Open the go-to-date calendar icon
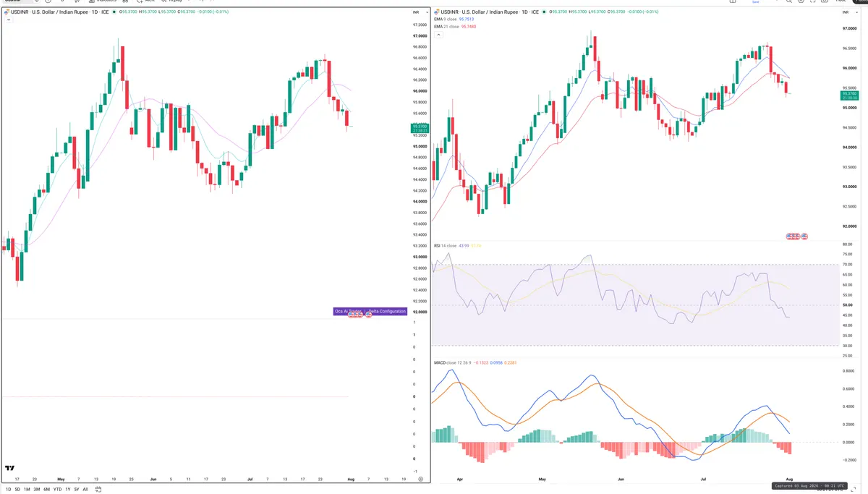The height and width of the screenshot is (494, 868). pyautogui.click(x=98, y=489)
